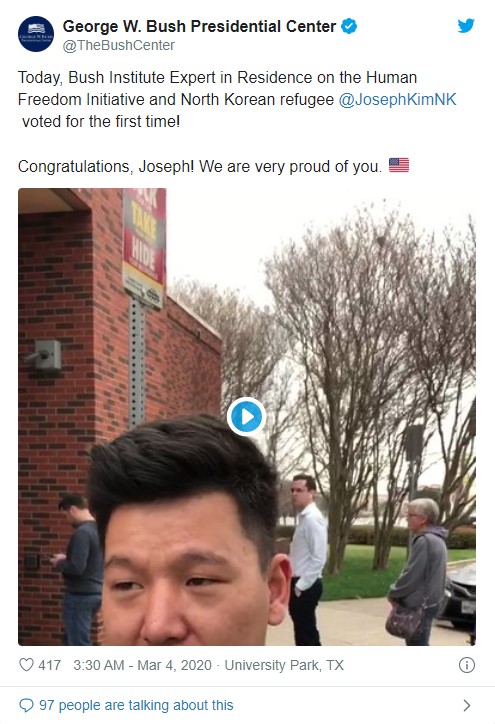Open the 3:30 AM - Mar 4, 2020 timestamp
This screenshot has width=495, height=724.
[x=142, y=665]
